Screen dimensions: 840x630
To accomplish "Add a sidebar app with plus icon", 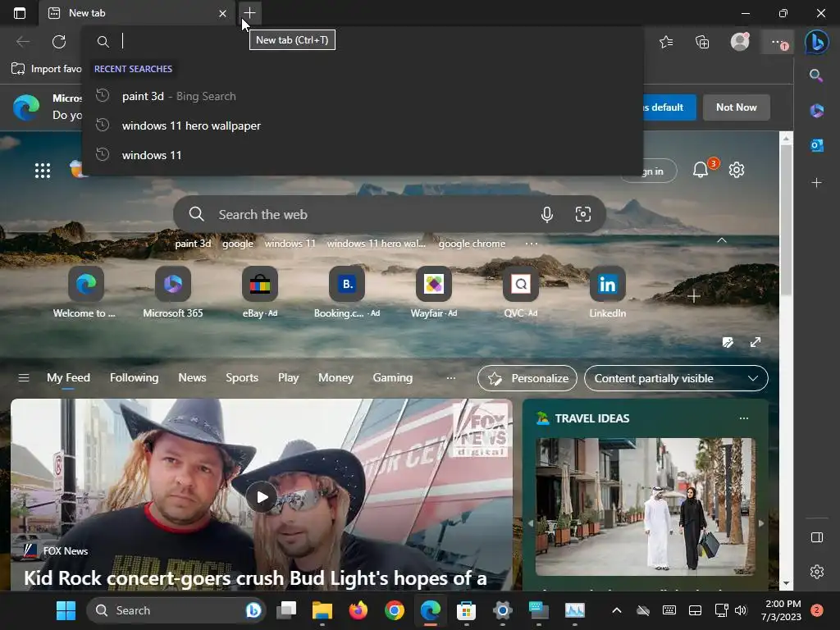I will [x=816, y=183].
